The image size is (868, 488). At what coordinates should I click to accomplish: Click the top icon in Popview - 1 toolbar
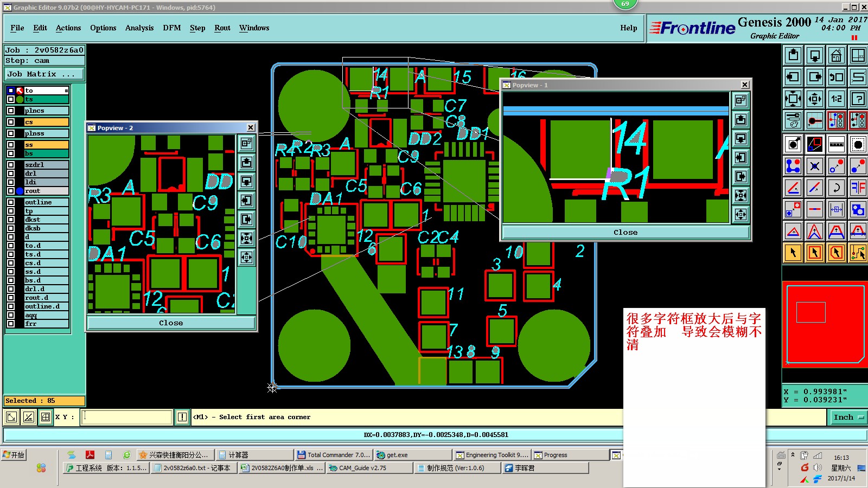tap(741, 100)
